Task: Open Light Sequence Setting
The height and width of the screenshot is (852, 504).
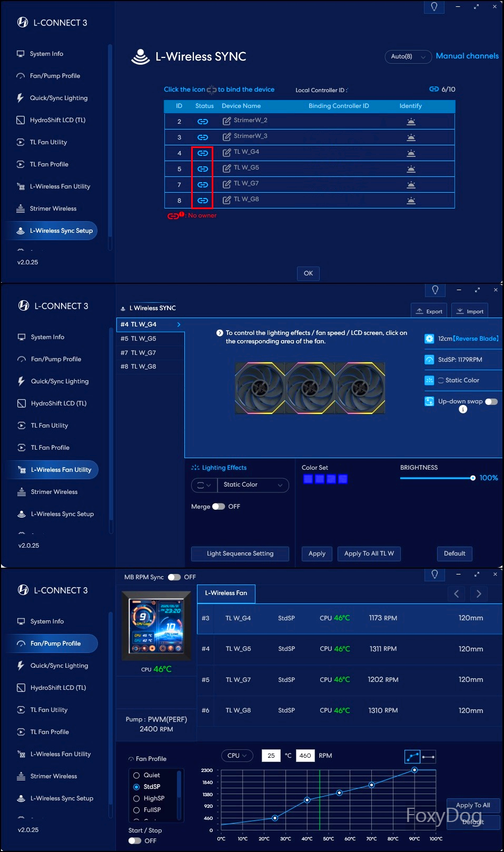Action: (x=240, y=553)
